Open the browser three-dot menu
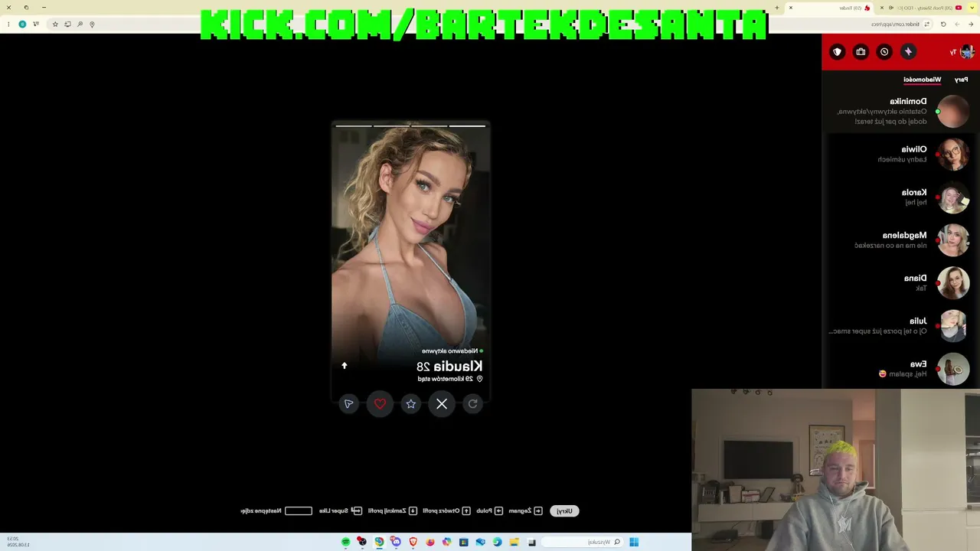 click(x=8, y=24)
